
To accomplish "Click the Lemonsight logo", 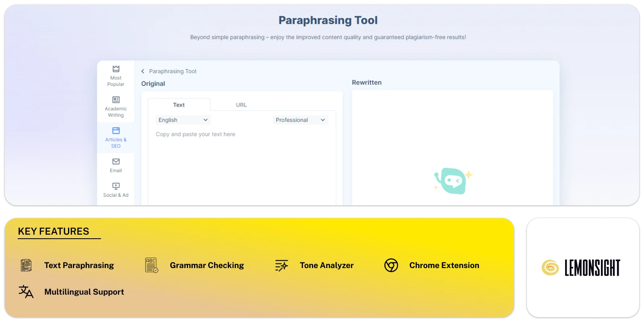I will pyautogui.click(x=582, y=268).
